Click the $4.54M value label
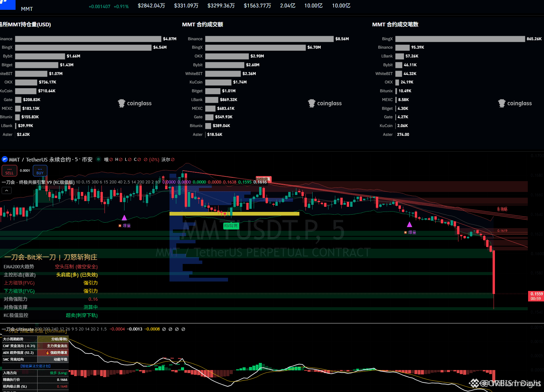Screen dimensions: 544x392 coord(160,47)
